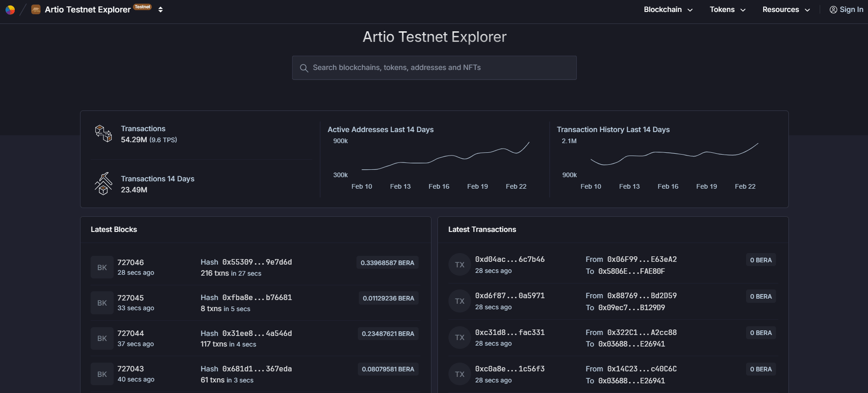Click the 23.49M transactions value
Screen dimensions: 868x393
(134, 190)
